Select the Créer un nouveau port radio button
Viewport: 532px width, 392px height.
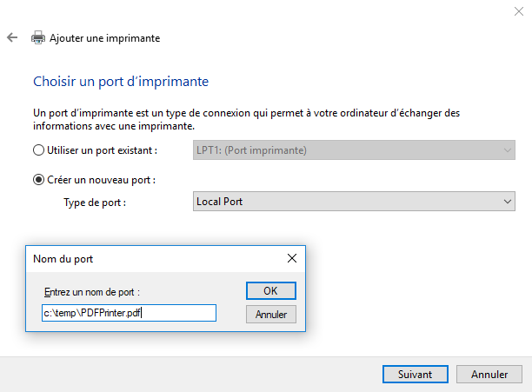click(38, 180)
